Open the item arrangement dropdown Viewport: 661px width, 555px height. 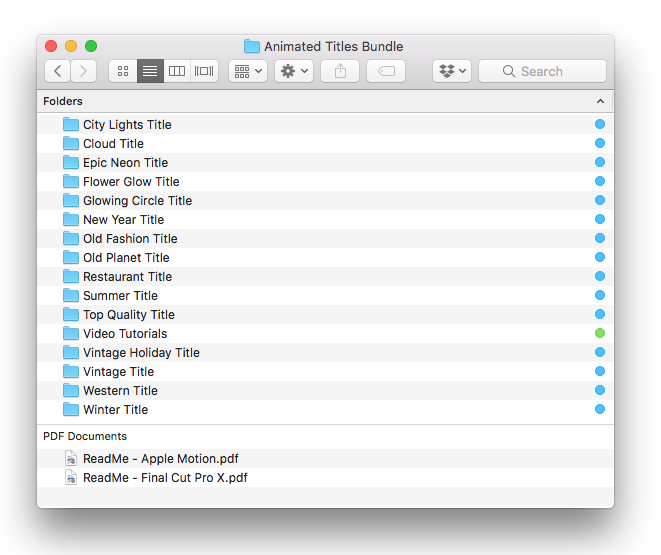(248, 71)
